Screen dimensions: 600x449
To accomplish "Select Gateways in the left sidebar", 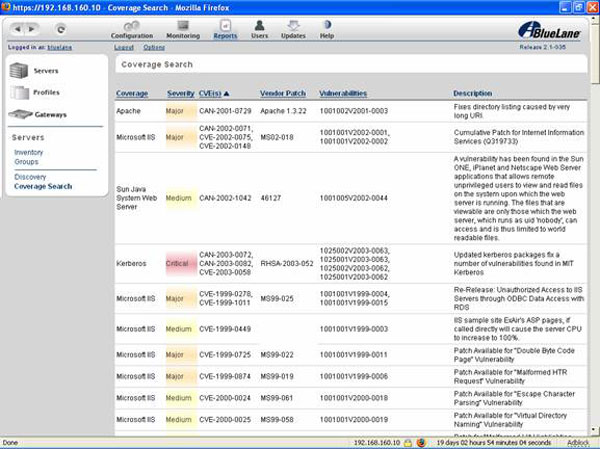I will [50, 115].
